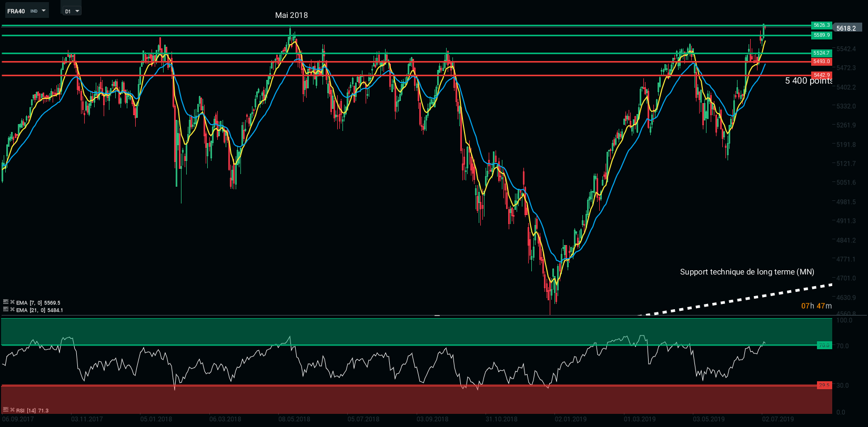Viewport: 868px width, 427px height.
Task: Open the D1 timeframe dropdown
Action: (x=72, y=11)
